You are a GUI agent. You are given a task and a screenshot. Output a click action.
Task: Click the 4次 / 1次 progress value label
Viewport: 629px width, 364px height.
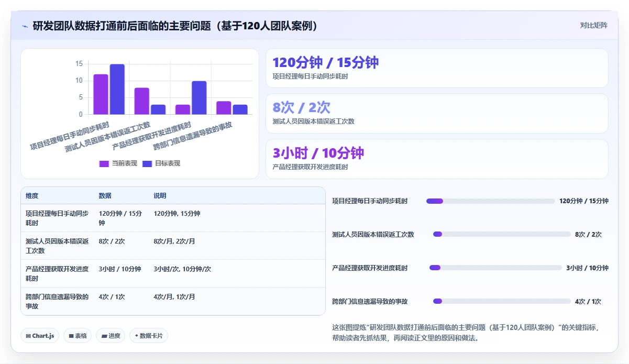click(x=588, y=302)
